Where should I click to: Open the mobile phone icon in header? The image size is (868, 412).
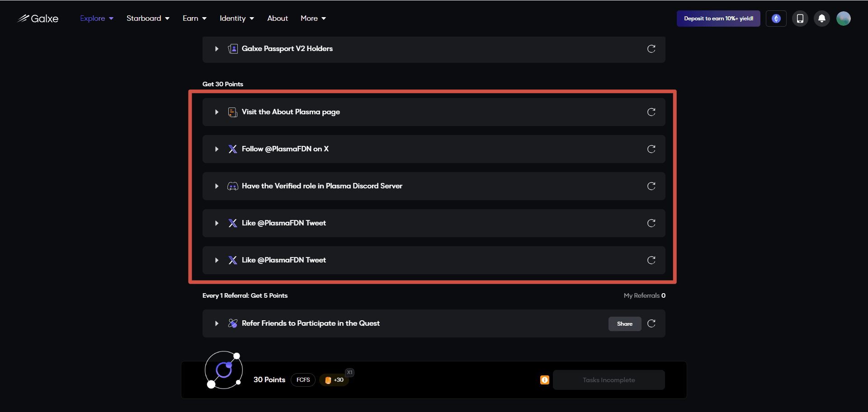[x=800, y=19]
